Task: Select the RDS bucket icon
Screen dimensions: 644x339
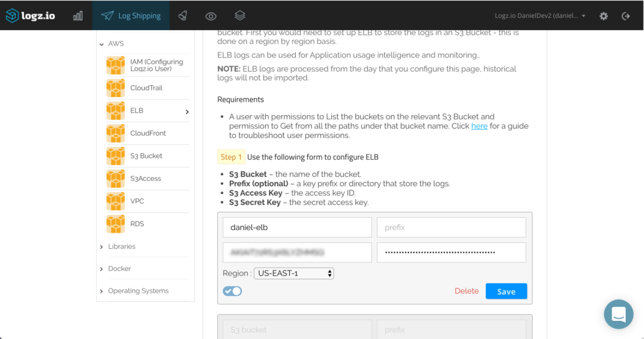Action: tap(115, 224)
